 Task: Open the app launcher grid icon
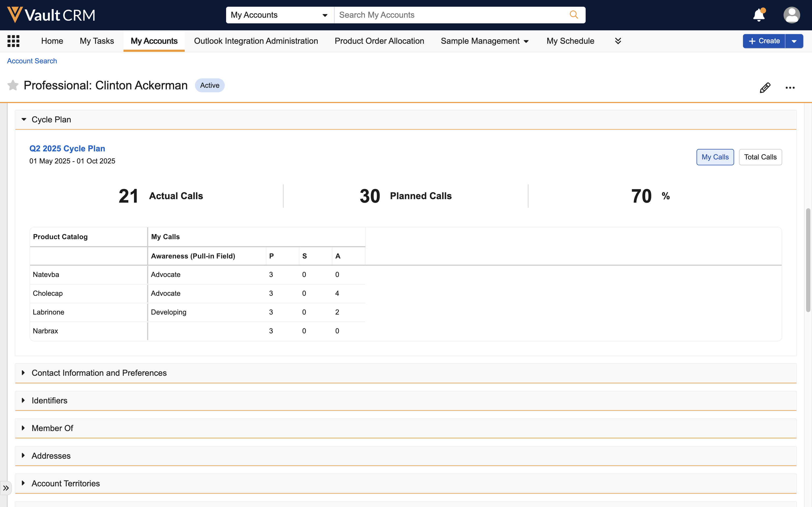tap(13, 41)
